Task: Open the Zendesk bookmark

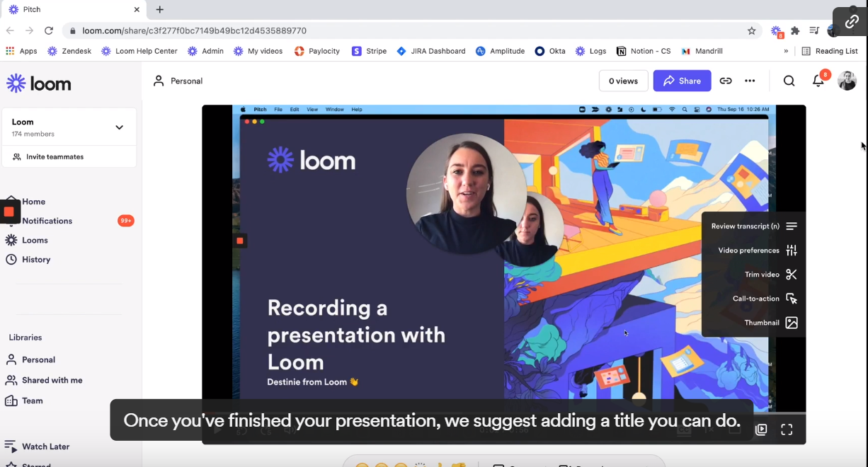Action: (x=69, y=51)
